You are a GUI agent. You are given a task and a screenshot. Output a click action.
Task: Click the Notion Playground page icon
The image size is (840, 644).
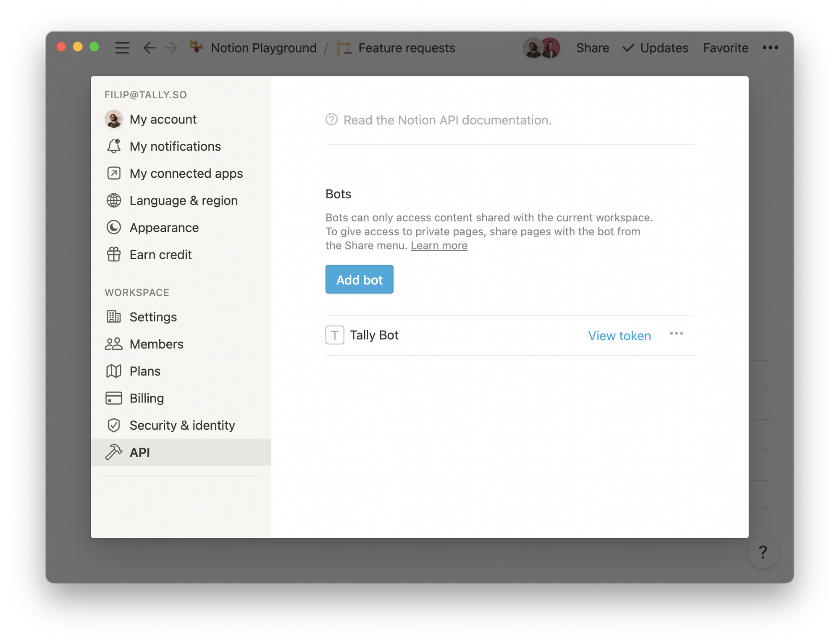pyautogui.click(x=196, y=47)
